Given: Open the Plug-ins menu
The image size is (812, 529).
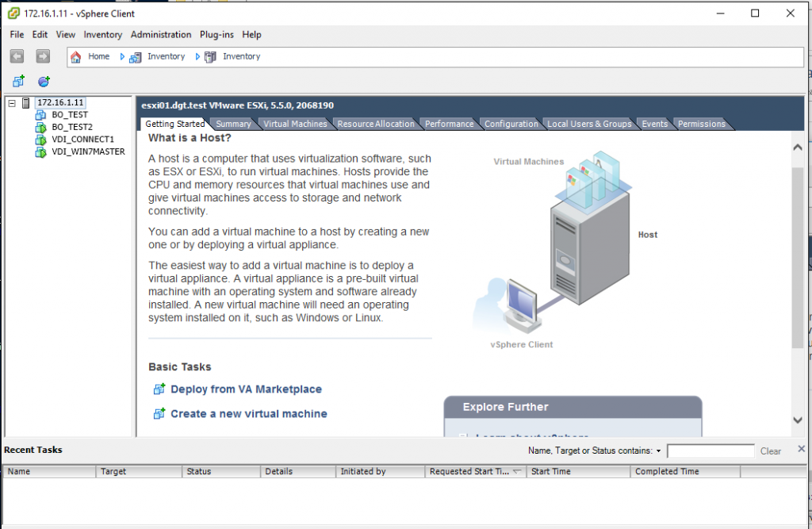Looking at the screenshot, I should [x=216, y=35].
